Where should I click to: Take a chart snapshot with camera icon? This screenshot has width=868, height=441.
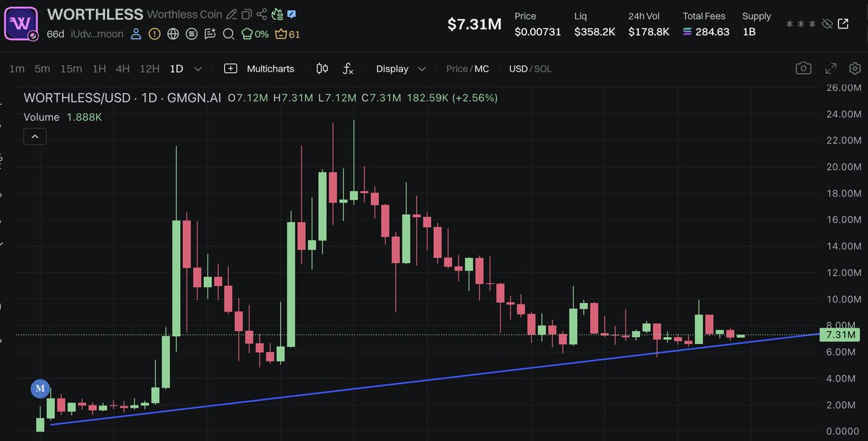click(804, 68)
